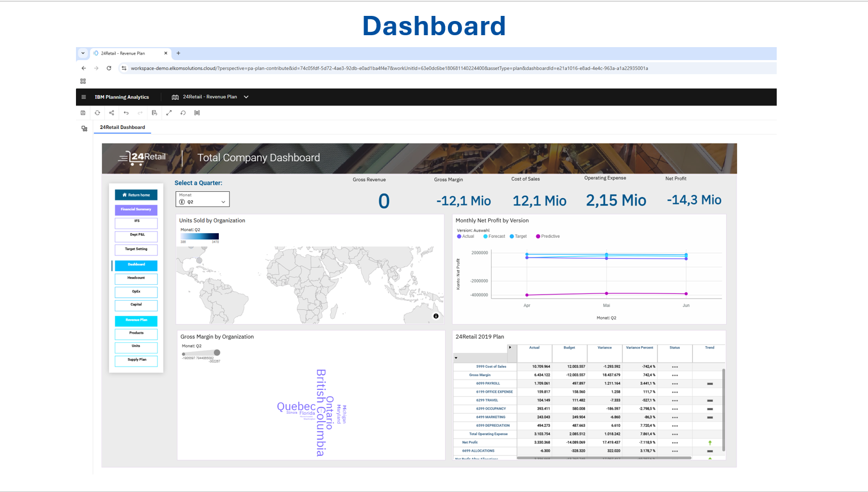Screen dimensions: 868x492
Task: Open the hamburger navigation menu
Action: pos(83,97)
